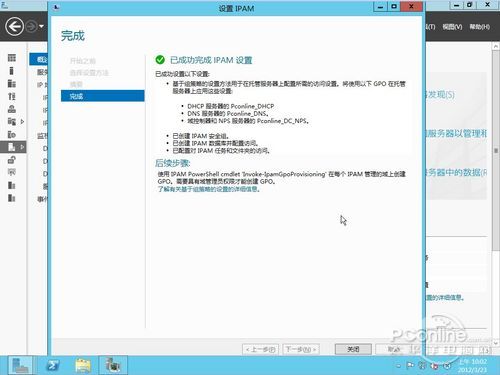
Task: Expand the IPAM sidebar arrow
Action: 22,147
